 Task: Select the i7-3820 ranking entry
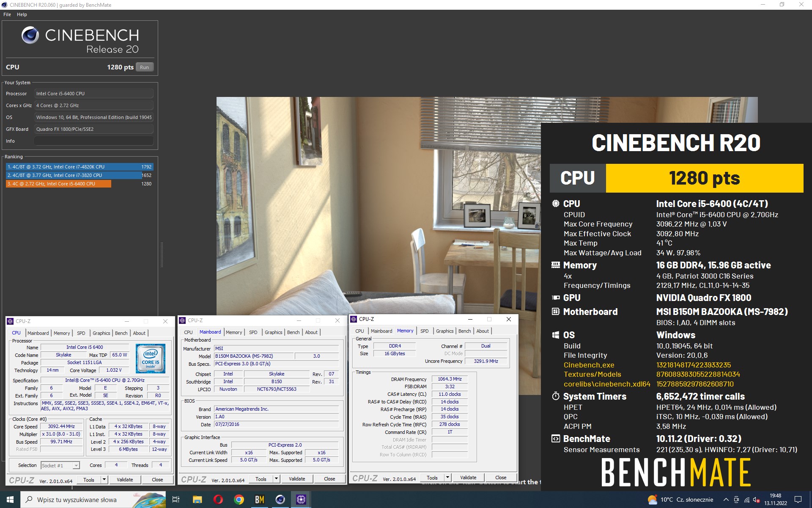pos(80,175)
